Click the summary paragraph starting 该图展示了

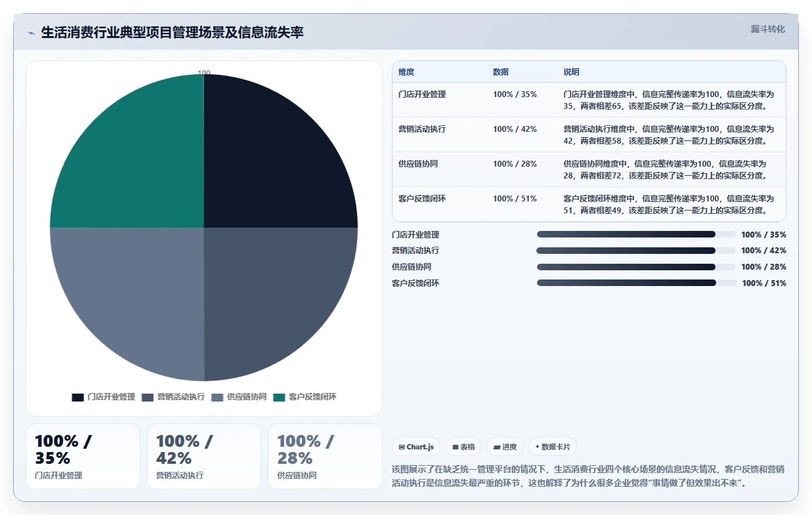pos(588,476)
